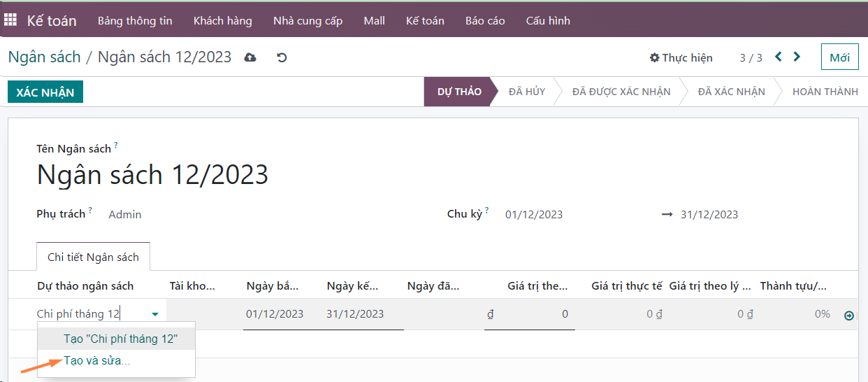Click the XÁC NHẬN button
This screenshot has height=382, width=868.
coord(45,92)
